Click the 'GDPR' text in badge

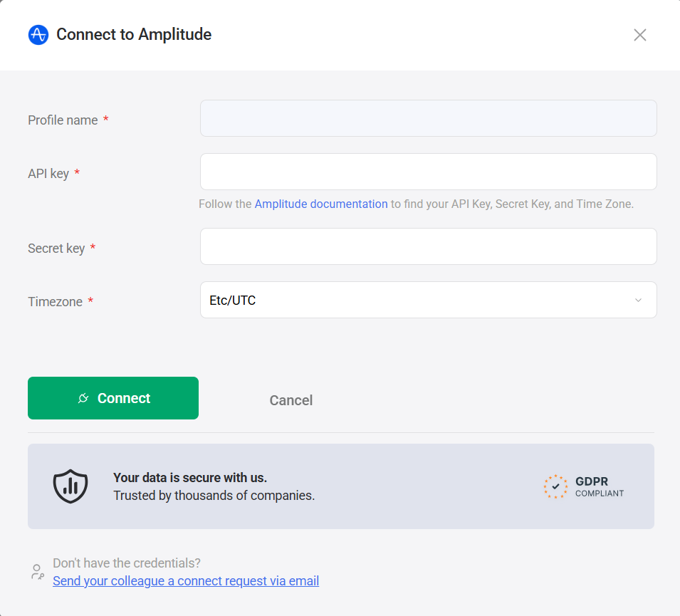click(x=592, y=481)
